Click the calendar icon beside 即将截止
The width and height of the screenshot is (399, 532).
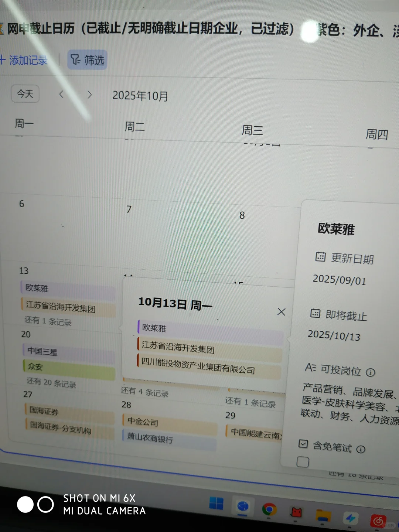click(316, 314)
